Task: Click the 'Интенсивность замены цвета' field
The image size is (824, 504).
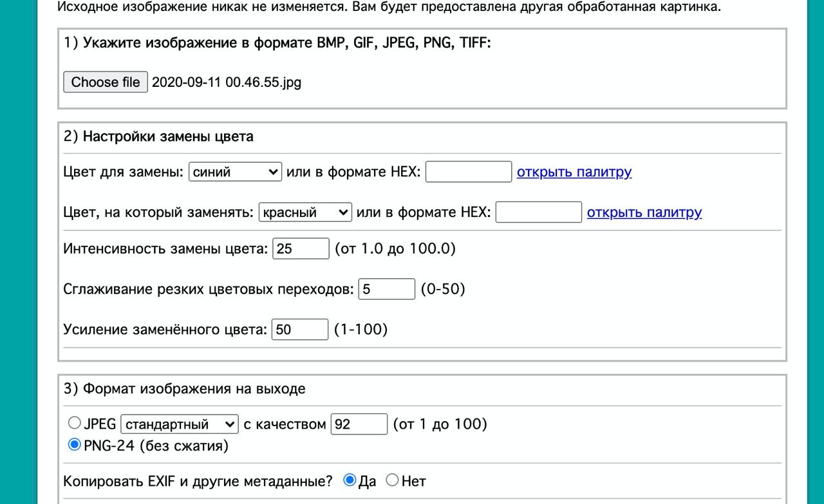Action: 301,248
